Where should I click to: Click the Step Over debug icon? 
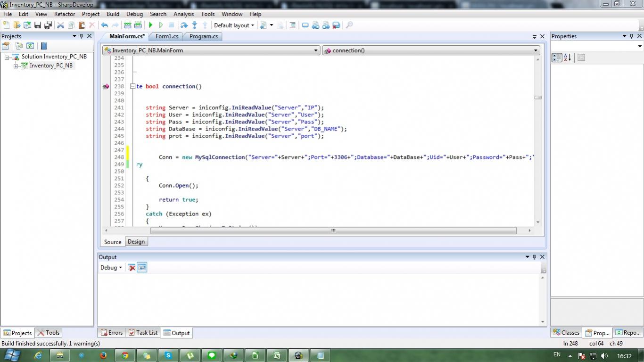point(184,25)
